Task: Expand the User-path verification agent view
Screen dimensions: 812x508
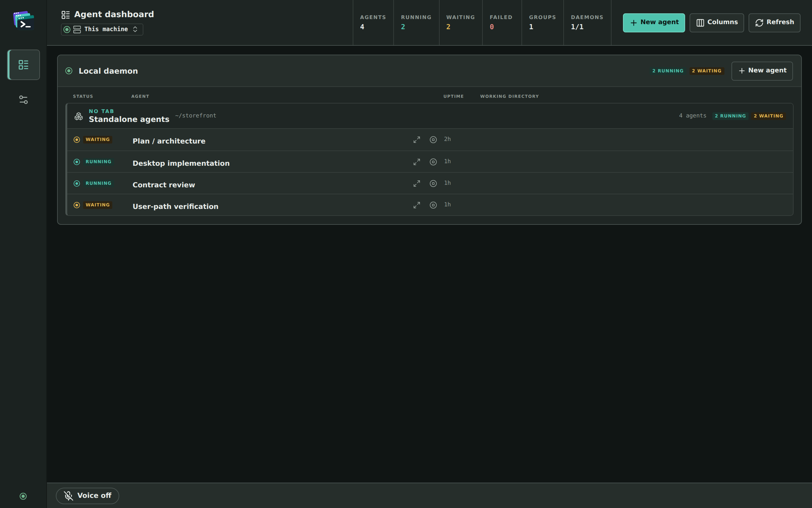Action: (x=417, y=205)
